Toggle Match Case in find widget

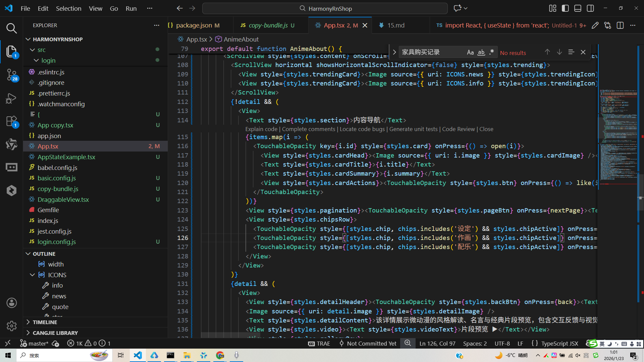tap(470, 52)
